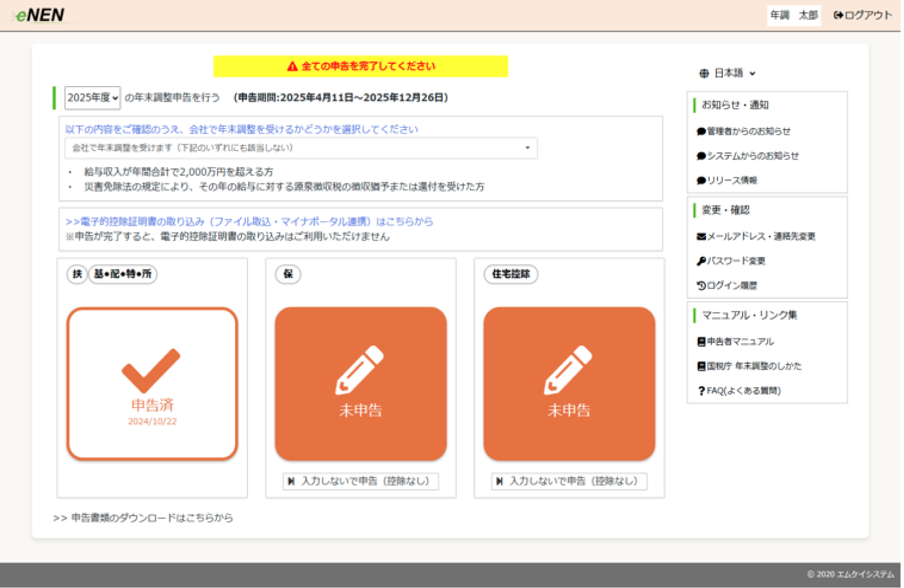
Task: Open システムからのお知らせ notifications
Action: coord(752,156)
